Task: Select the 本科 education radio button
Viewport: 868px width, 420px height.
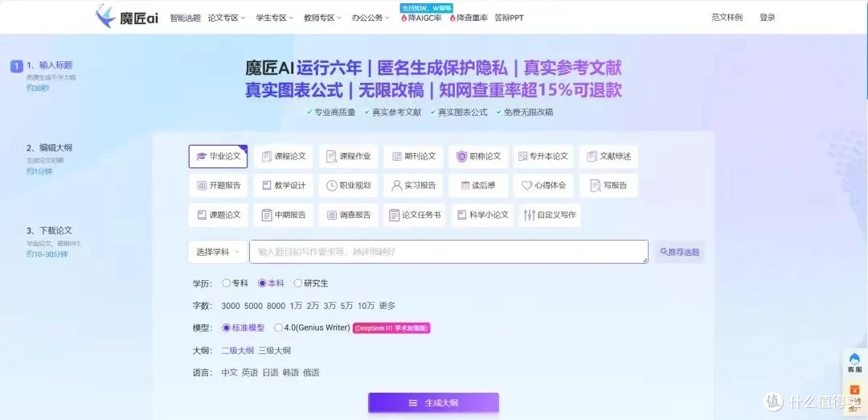Action: coord(262,283)
